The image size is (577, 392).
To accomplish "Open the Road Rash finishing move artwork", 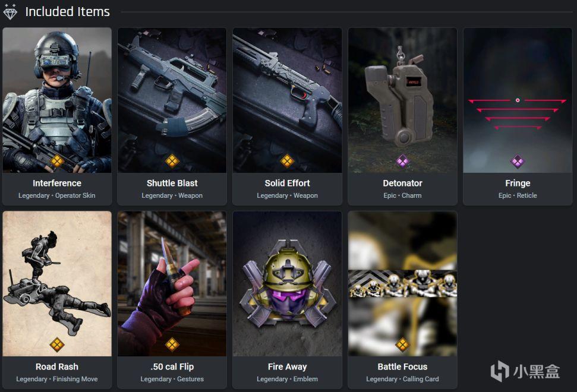I will tap(57, 283).
